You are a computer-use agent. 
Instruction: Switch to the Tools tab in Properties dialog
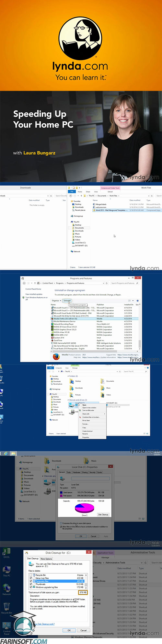(x=69, y=472)
